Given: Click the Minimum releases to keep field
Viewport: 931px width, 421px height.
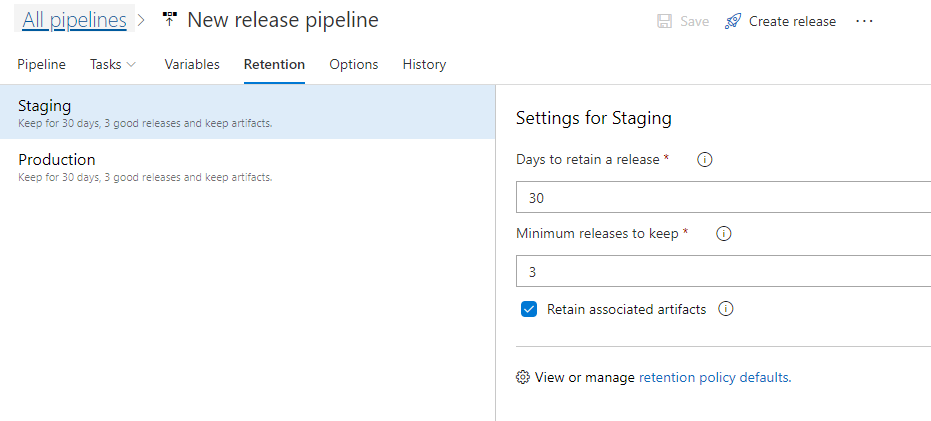Looking at the screenshot, I should (723, 271).
